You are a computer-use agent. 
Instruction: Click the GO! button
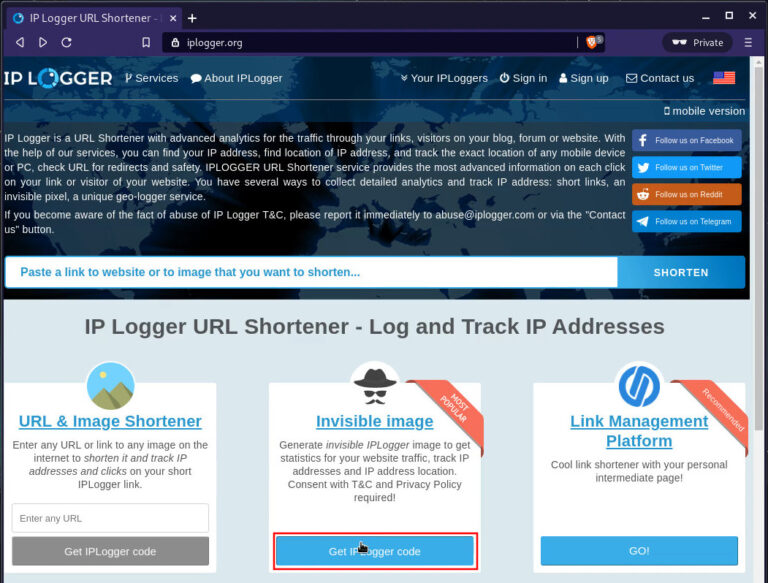point(639,551)
